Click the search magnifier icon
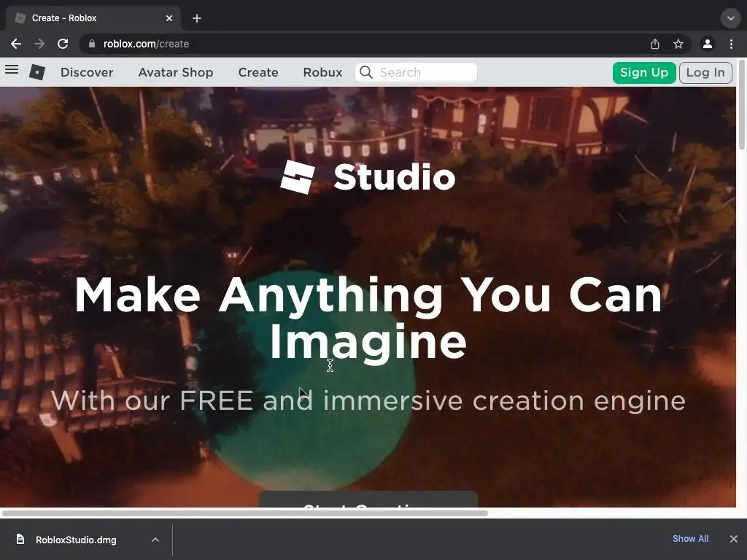 pyautogui.click(x=366, y=72)
